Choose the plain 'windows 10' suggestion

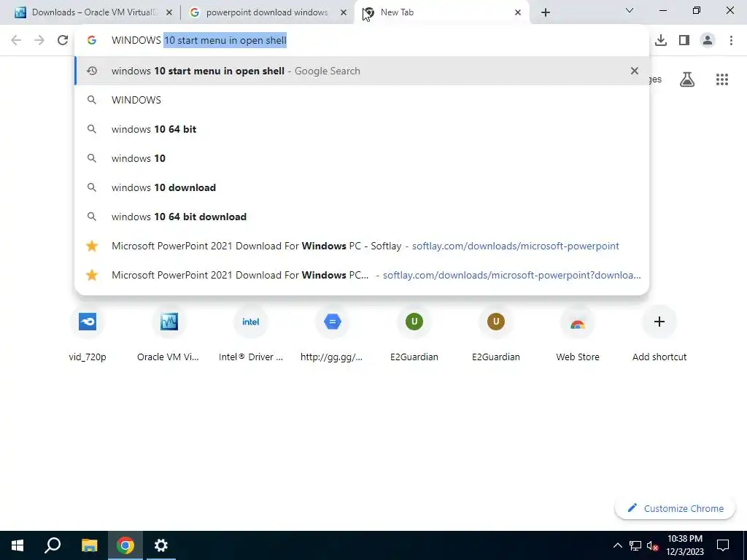[362, 158]
